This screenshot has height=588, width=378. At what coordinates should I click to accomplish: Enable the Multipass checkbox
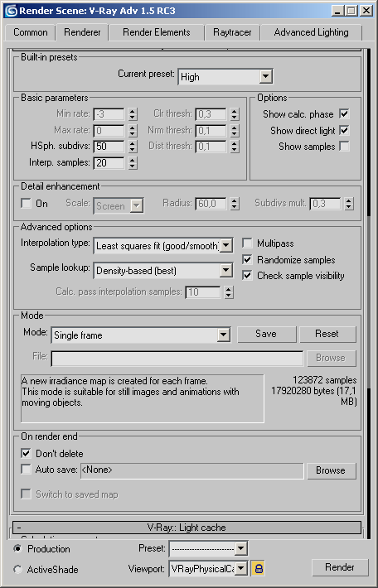pos(247,243)
